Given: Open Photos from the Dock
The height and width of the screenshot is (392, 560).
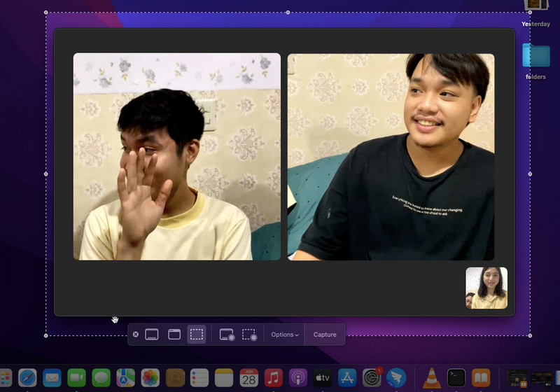Looking at the screenshot, I should coord(150,378).
